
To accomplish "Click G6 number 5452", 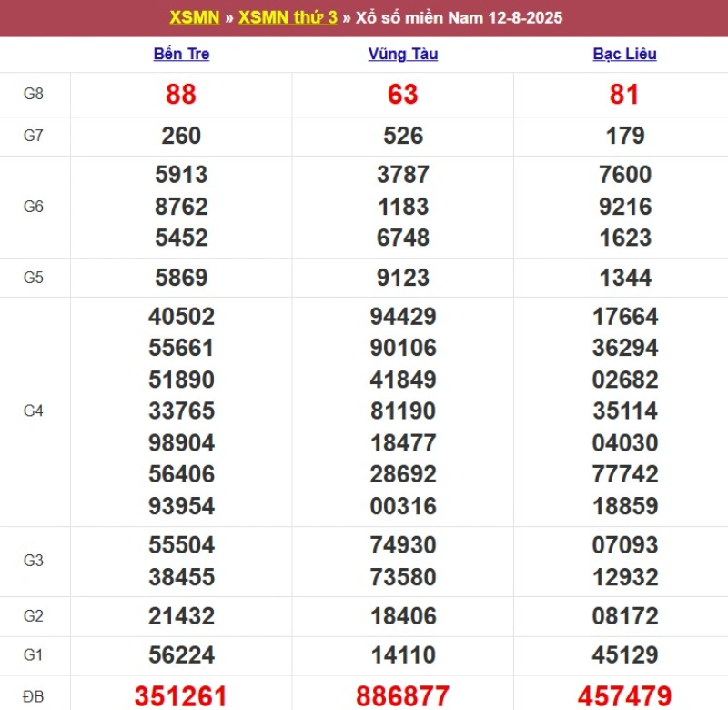I will point(181,238).
